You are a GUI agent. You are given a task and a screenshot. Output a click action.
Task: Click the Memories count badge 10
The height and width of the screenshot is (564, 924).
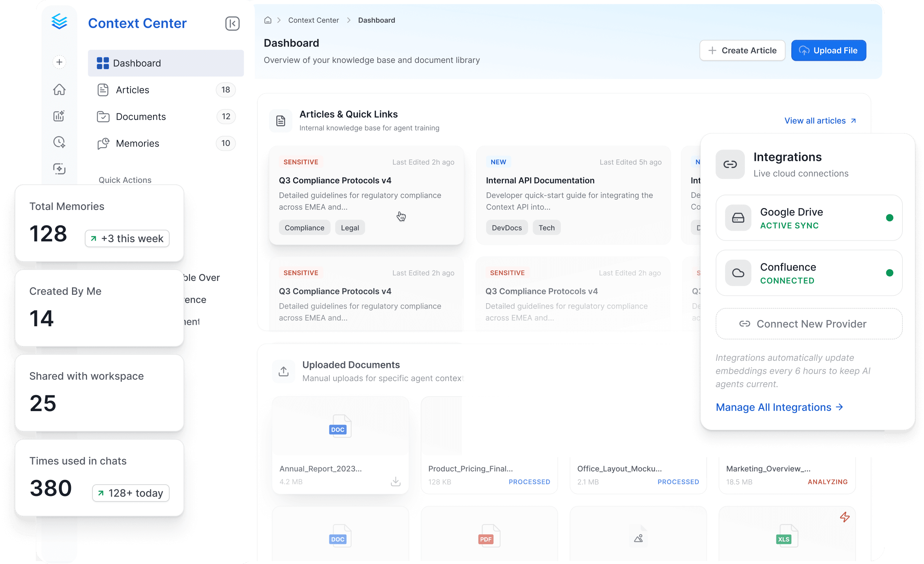click(226, 143)
